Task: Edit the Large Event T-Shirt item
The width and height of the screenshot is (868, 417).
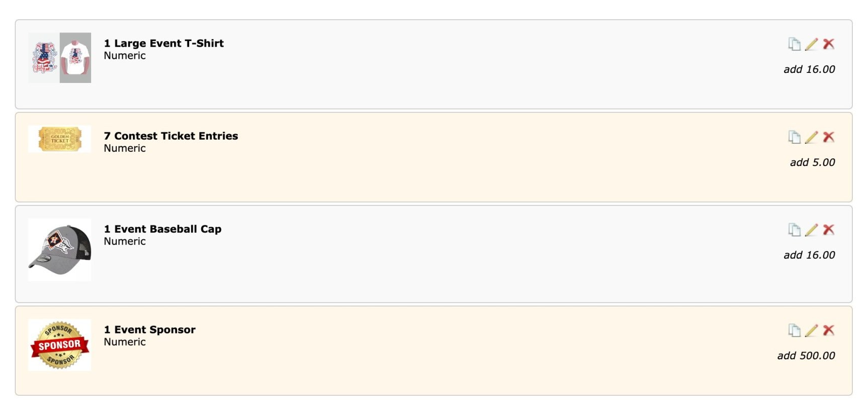Action: (811, 44)
